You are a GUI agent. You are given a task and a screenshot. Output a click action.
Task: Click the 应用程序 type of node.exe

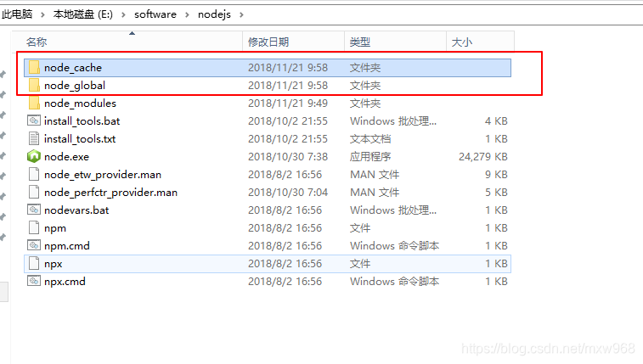370,157
